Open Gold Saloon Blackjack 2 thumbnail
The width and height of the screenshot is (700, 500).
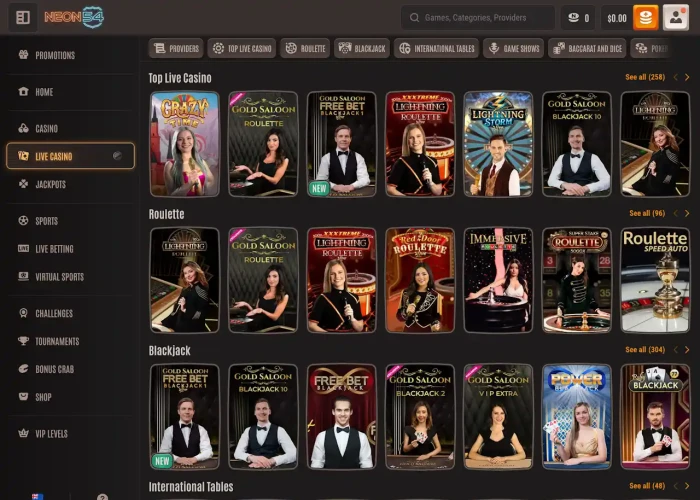[x=420, y=417]
